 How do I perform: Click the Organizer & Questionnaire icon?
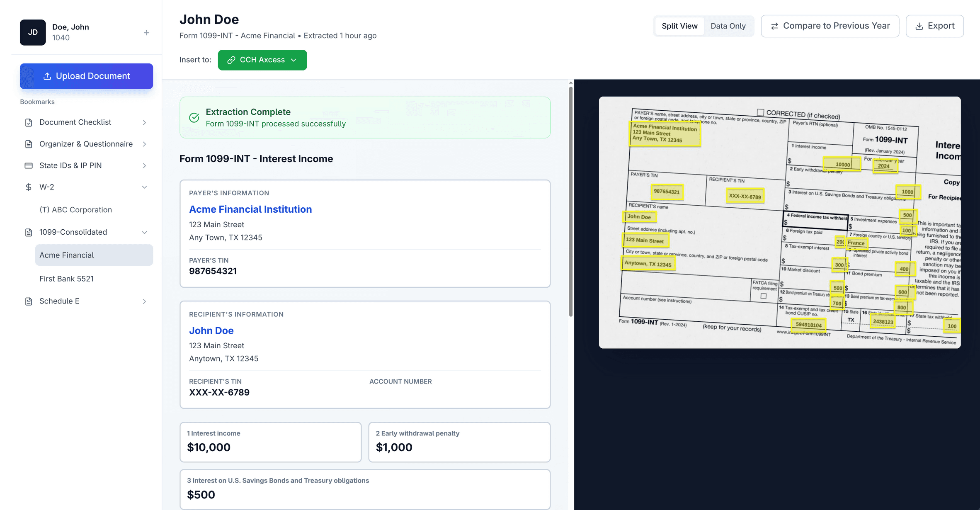tap(28, 144)
